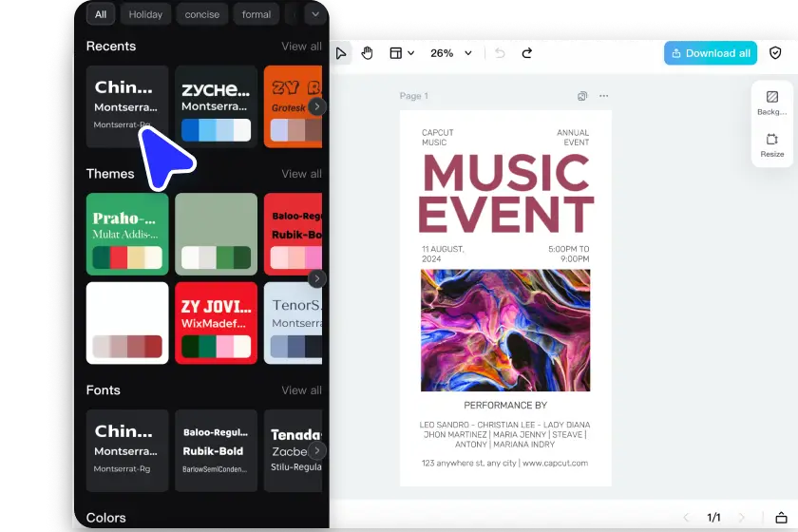The height and width of the screenshot is (532, 798).
Task: View all Recents
Action: 301,47
